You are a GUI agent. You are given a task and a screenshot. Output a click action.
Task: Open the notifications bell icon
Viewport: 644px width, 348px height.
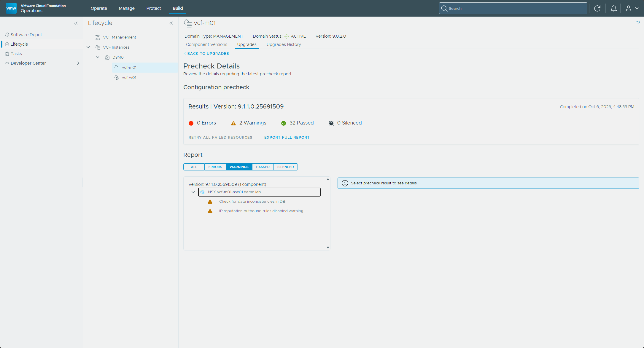point(613,8)
